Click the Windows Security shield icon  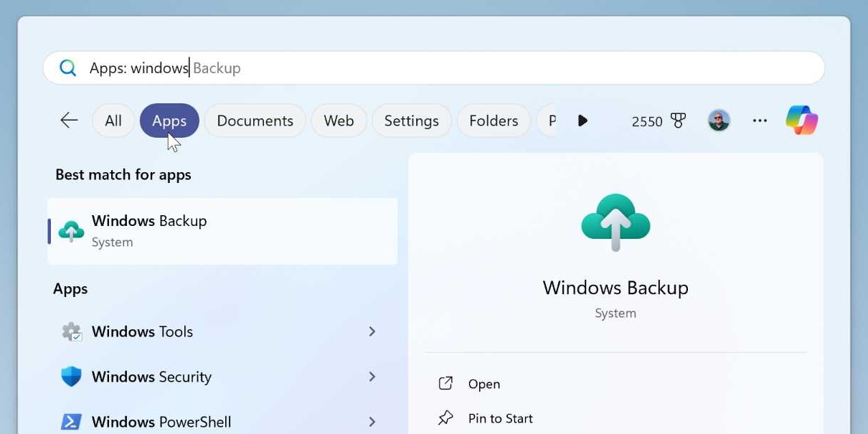pos(71,377)
